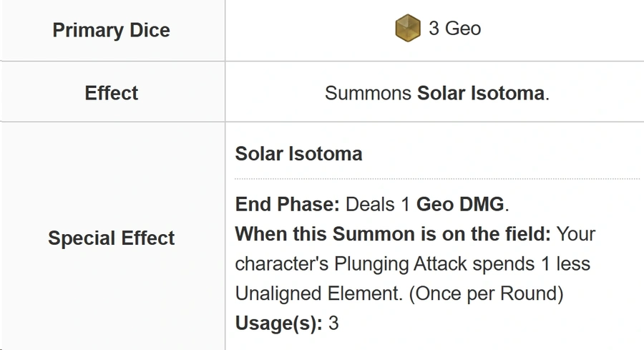
Task: Click the "Plunging Attack" text
Action: click(x=401, y=263)
